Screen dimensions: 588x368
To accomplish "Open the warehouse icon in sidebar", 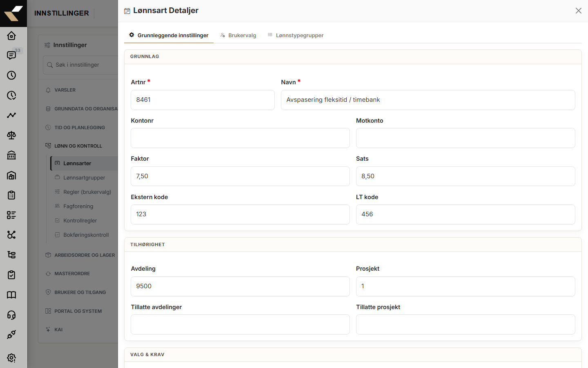I will click(11, 175).
